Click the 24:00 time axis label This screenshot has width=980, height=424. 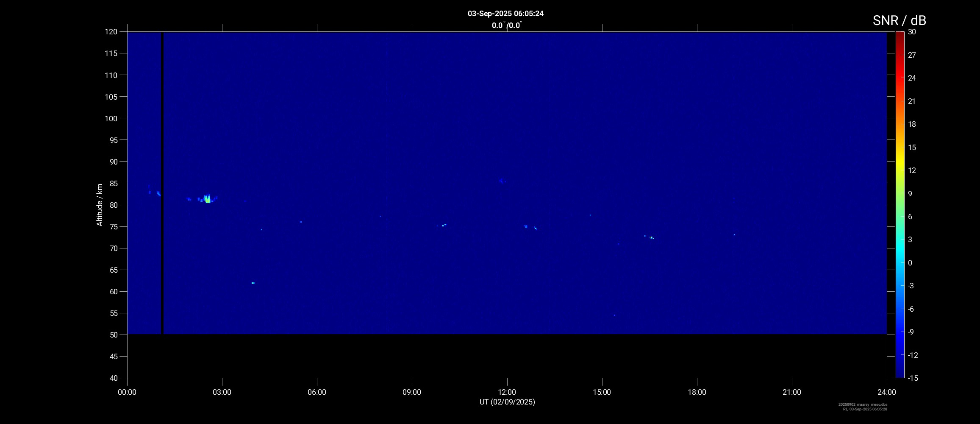pyautogui.click(x=887, y=392)
